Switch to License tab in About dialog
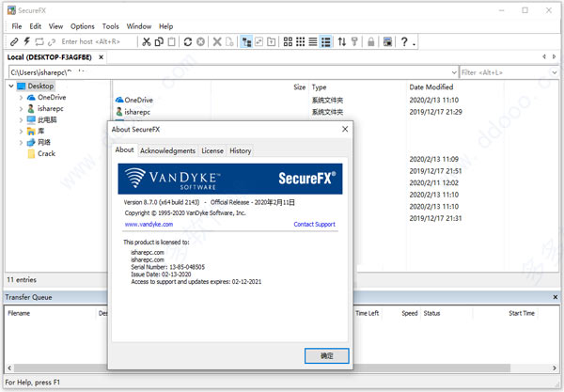Screen dimensions: 564x392 pyautogui.click(x=212, y=150)
